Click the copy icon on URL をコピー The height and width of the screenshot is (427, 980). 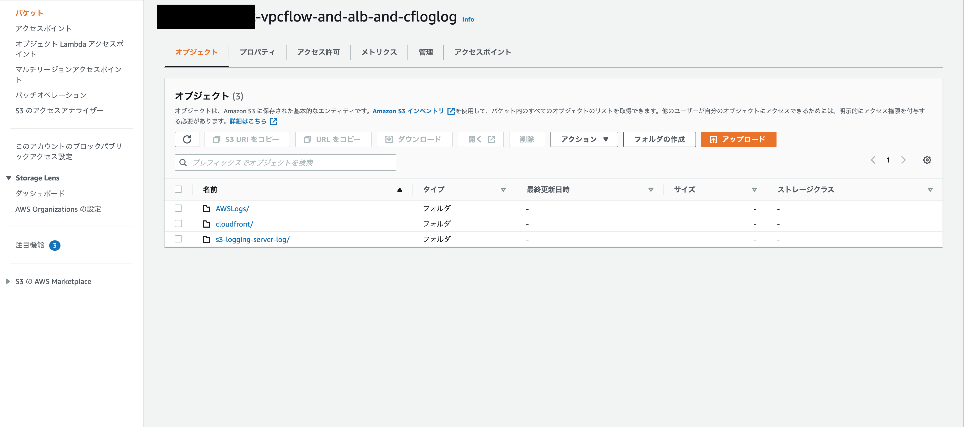point(307,139)
